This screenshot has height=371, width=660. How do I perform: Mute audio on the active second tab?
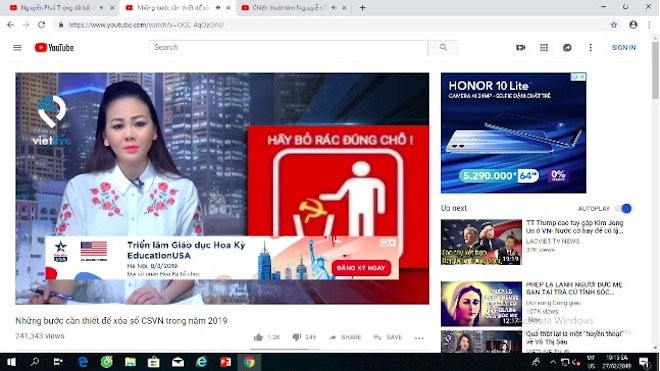(x=218, y=8)
